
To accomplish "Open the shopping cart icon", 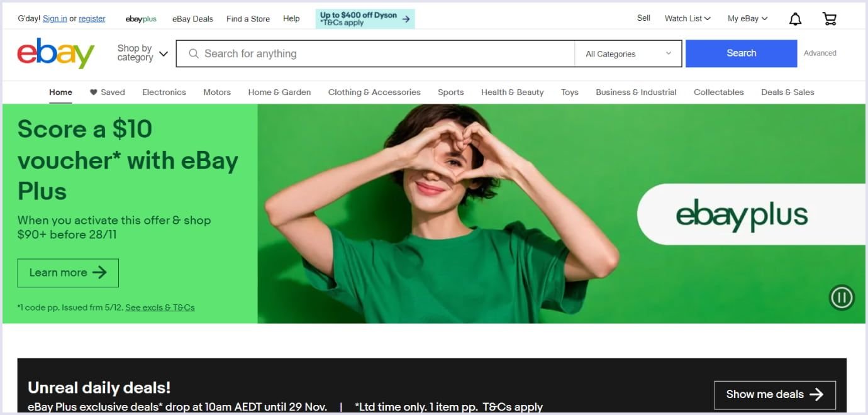I will pyautogui.click(x=830, y=19).
